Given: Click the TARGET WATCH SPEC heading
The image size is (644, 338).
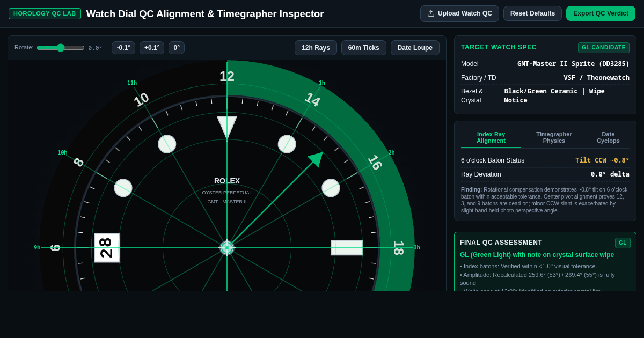Looking at the screenshot, I should [x=499, y=47].
